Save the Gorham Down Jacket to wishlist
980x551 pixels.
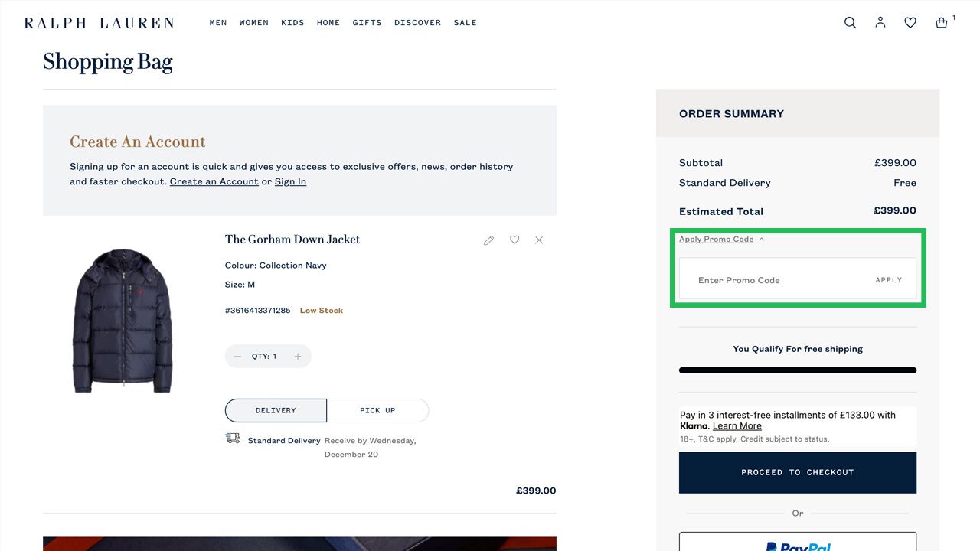[514, 240]
